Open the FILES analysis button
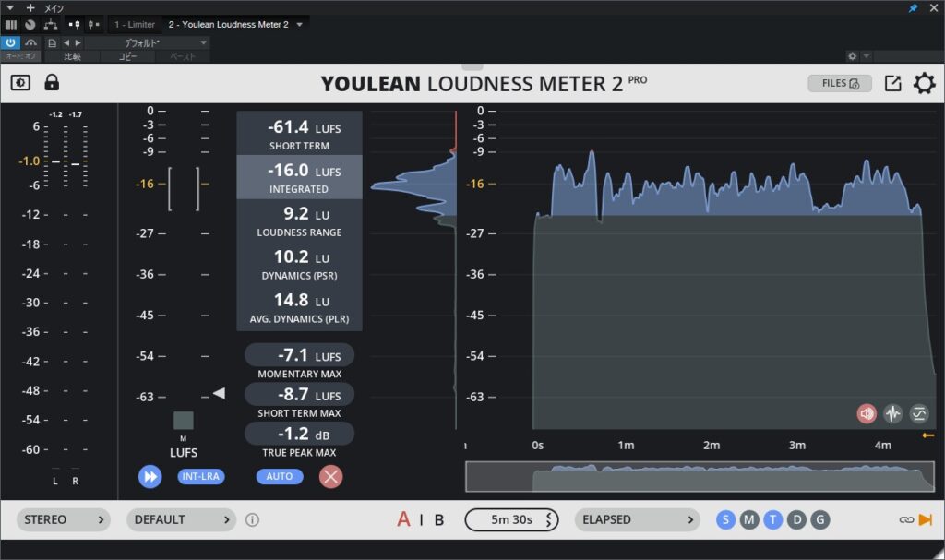The width and height of the screenshot is (945, 560). tap(840, 83)
